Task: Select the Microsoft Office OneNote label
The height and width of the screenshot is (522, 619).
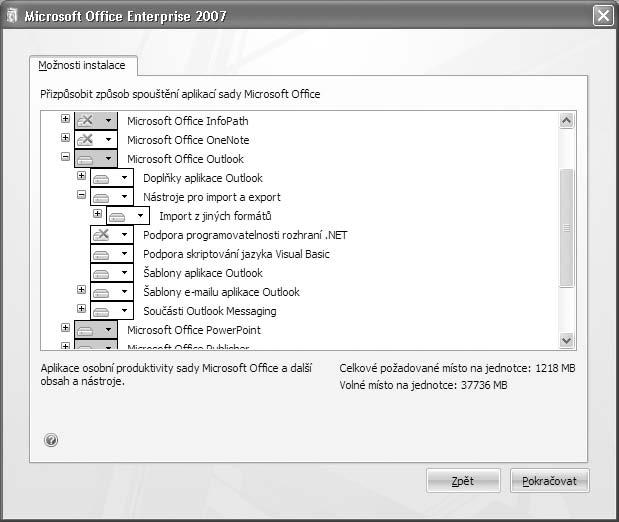Action: pos(188,140)
